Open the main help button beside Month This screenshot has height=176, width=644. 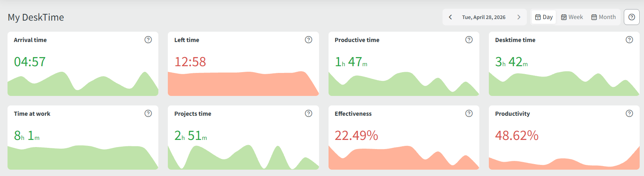[632, 17]
